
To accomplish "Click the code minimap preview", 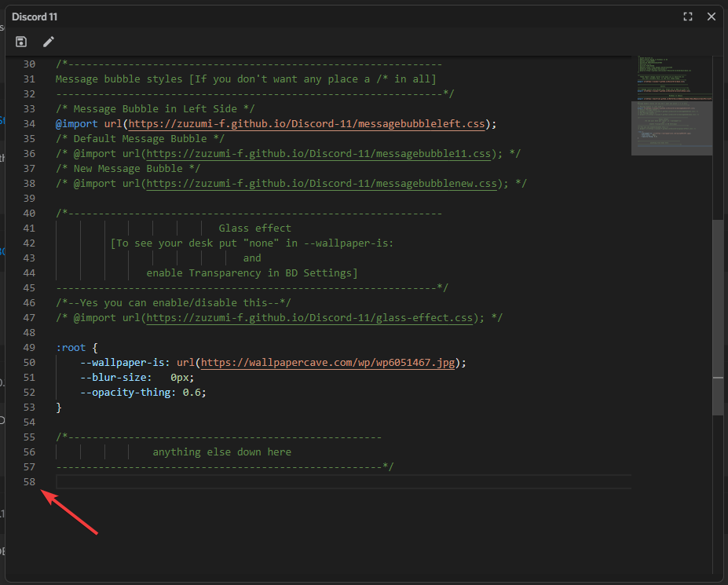I will (x=671, y=105).
